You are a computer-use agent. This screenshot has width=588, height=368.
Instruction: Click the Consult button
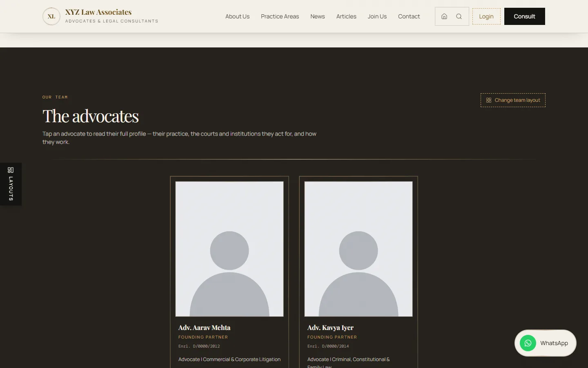point(525,16)
